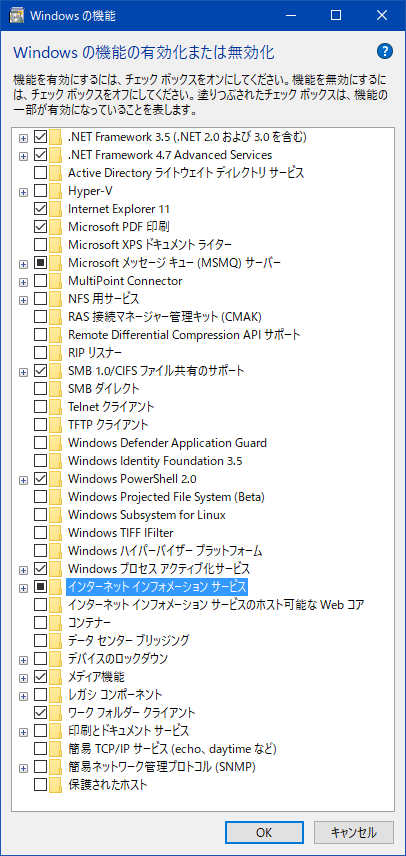Image resolution: width=406 pixels, height=856 pixels.
Task: Expand the Hyper-V tree node
Action: tap(23, 192)
